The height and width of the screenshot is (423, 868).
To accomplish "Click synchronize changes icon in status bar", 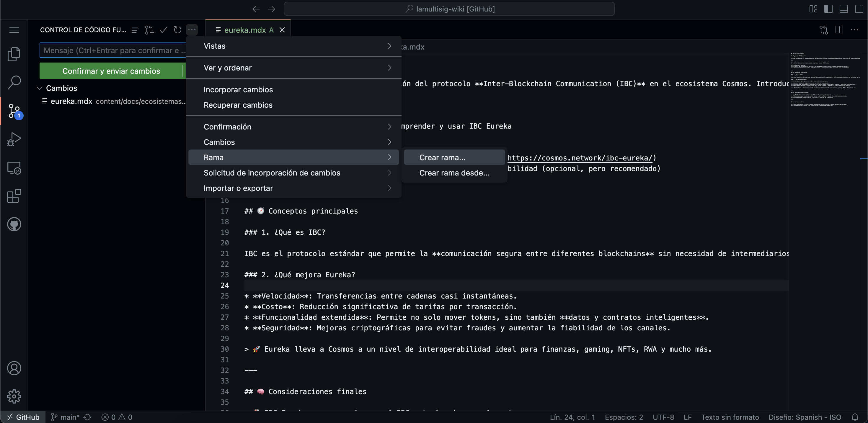I will (88, 417).
